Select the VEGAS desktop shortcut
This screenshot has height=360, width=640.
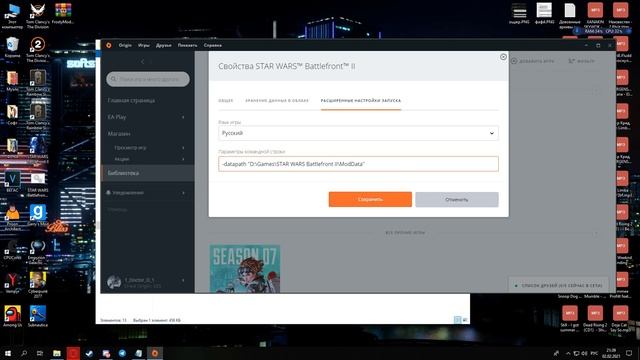click(12, 182)
